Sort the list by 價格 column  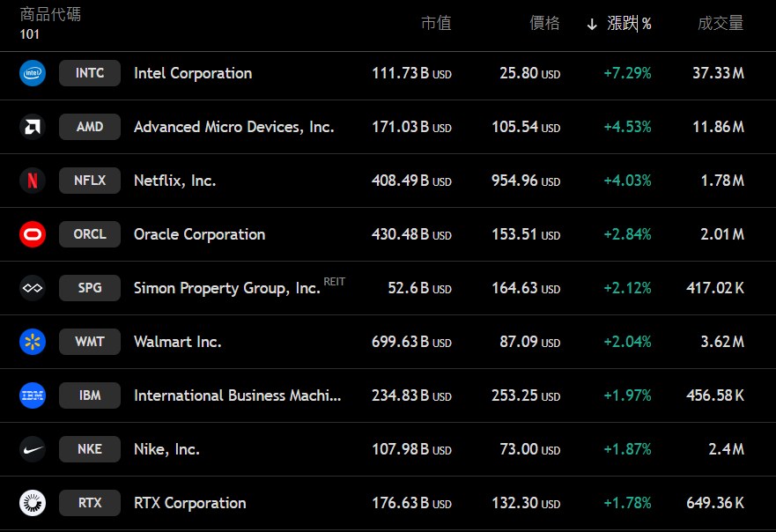coord(544,24)
